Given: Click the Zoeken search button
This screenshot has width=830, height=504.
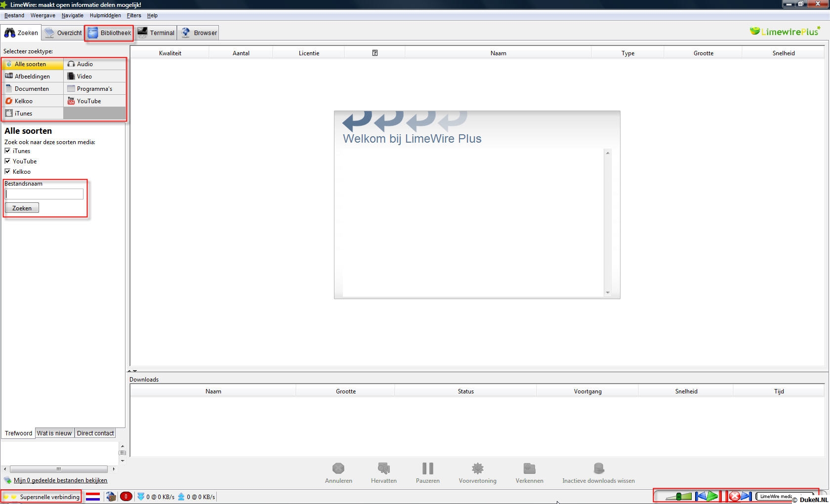Looking at the screenshot, I should pos(22,208).
